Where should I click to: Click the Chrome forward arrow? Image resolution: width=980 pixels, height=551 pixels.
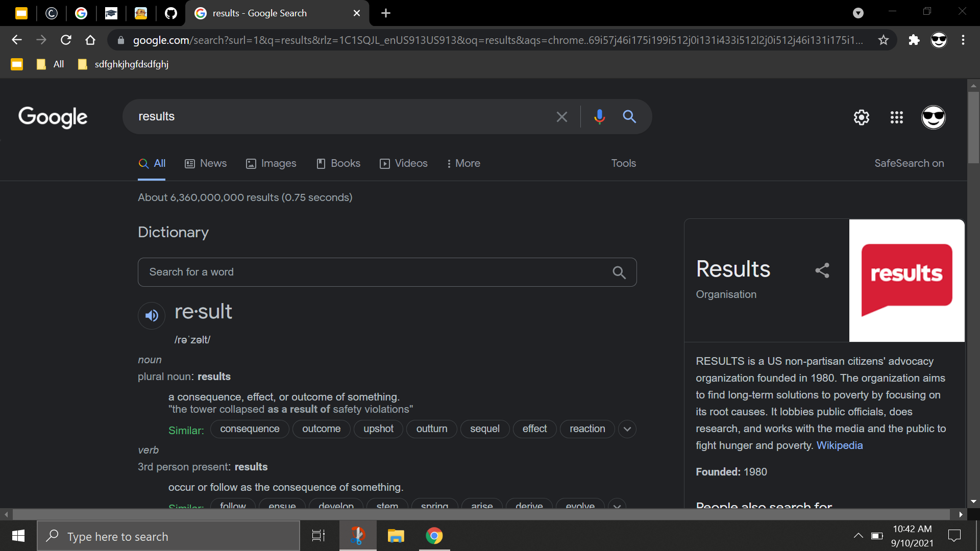point(41,40)
